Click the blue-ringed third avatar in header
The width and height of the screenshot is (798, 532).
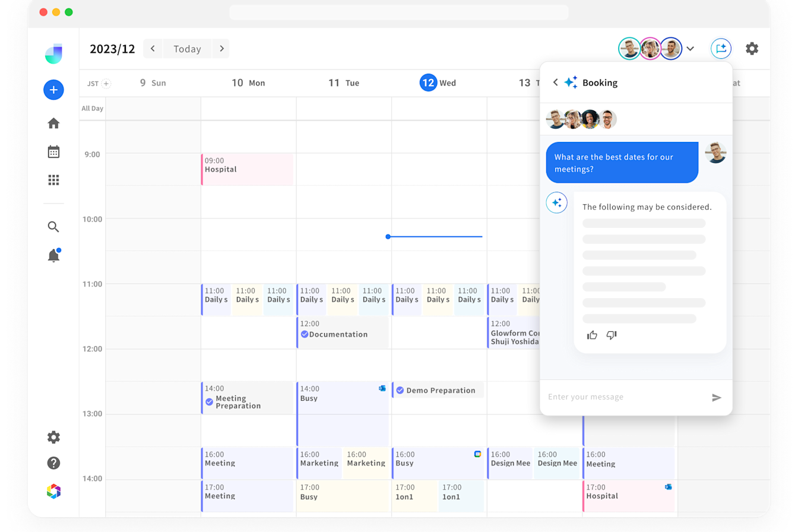coord(671,49)
